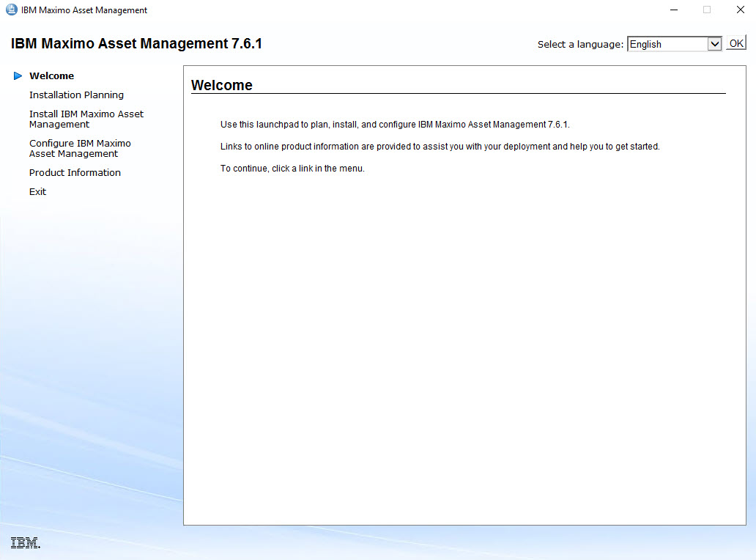The height and width of the screenshot is (560, 756).
Task: Select Exit to quit the launchpad
Action: pyautogui.click(x=37, y=191)
